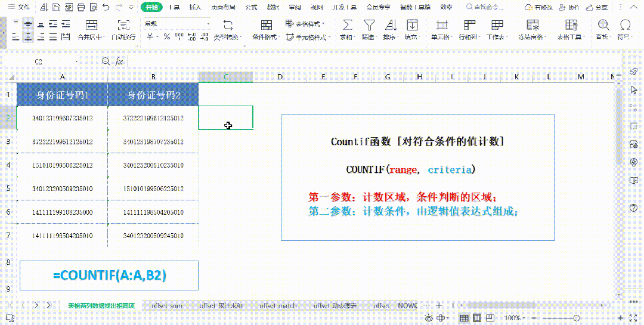Viewport: 644px width, 325px height.
Task: Open the 效率 efficiency tab
Action: (x=446, y=7)
